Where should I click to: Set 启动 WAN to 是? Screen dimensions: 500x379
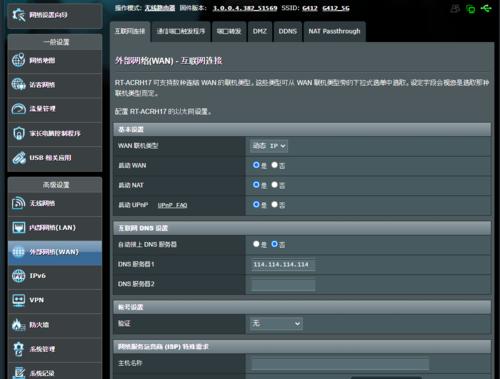click(x=256, y=165)
